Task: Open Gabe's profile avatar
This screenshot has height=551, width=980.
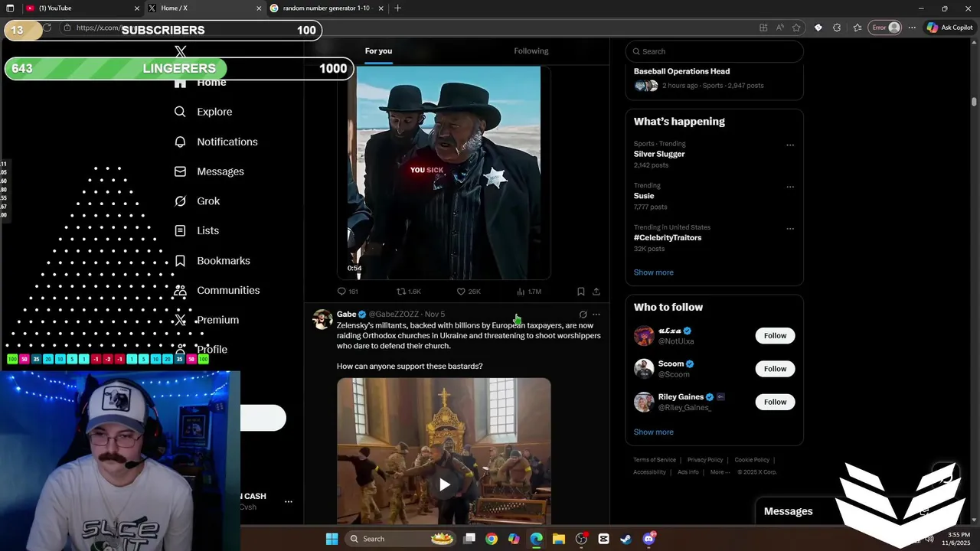Action: 323,319
